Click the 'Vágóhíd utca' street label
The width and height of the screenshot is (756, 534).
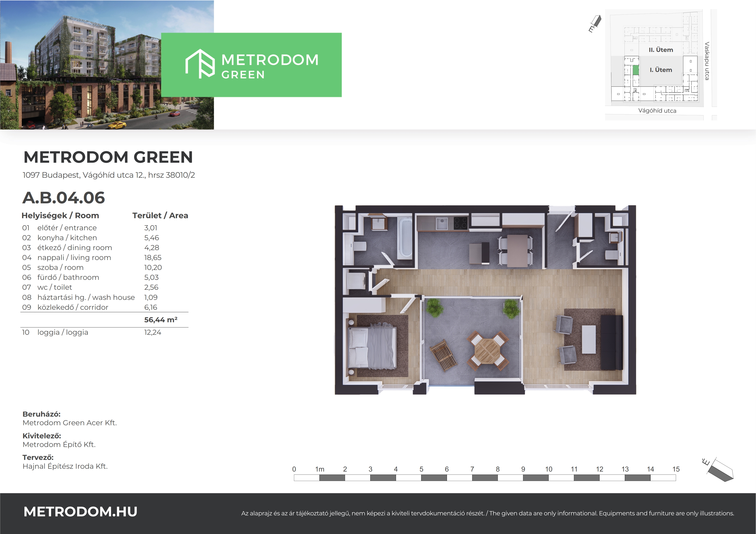[x=657, y=111]
